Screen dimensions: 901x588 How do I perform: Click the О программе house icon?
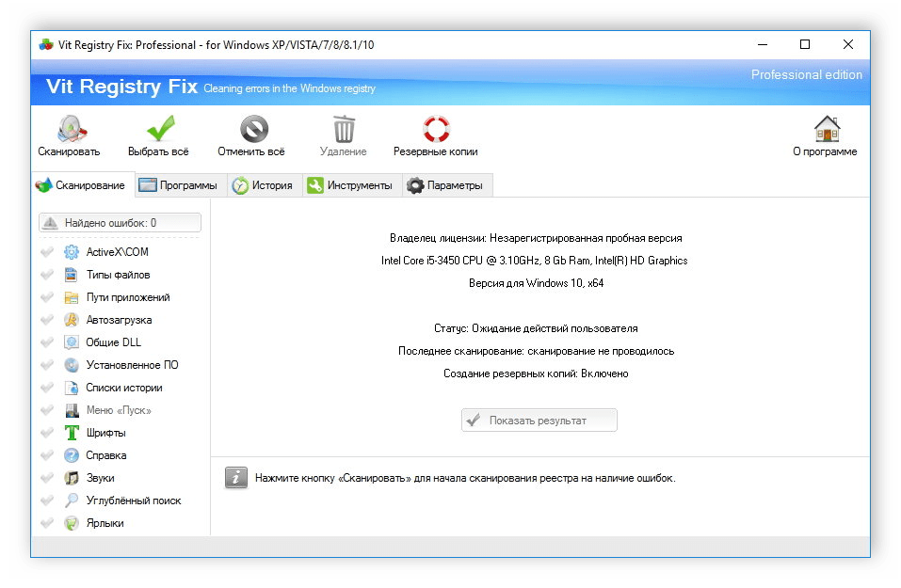[x=827, y=127]
